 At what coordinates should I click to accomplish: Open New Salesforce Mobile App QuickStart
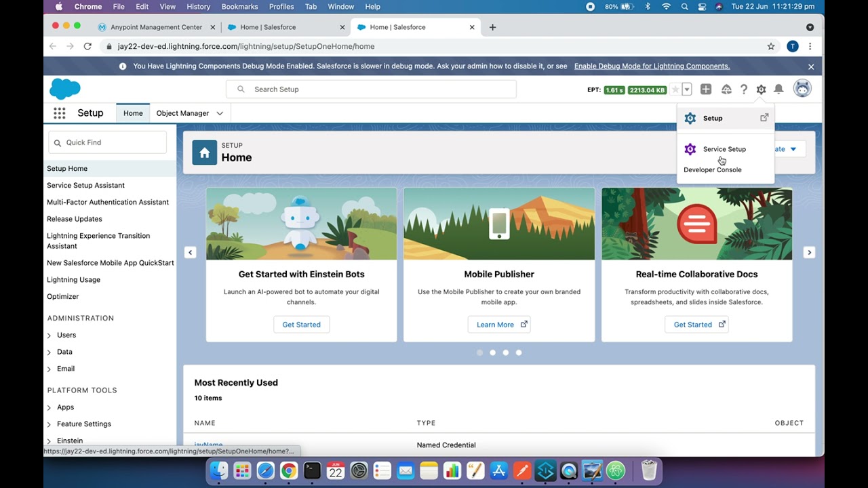[111, 263]
